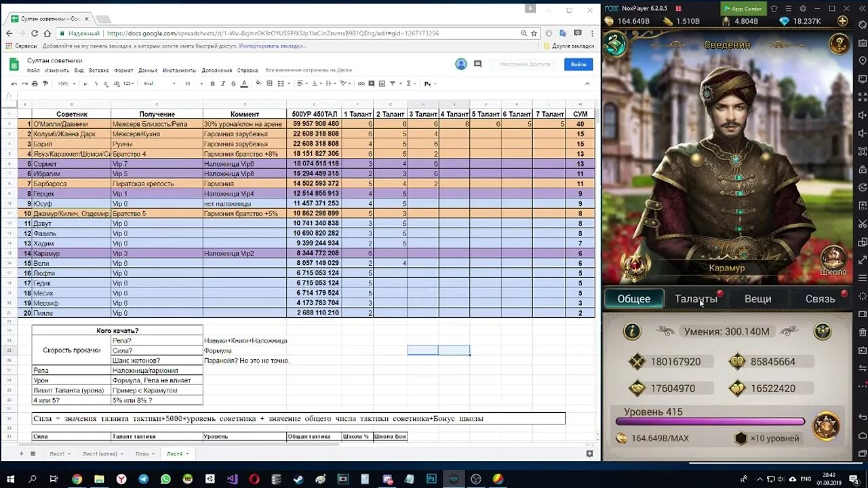Viewport: 868px width, 488px height.
Task: Open Windows Start menu
Action: coord(11,479)
